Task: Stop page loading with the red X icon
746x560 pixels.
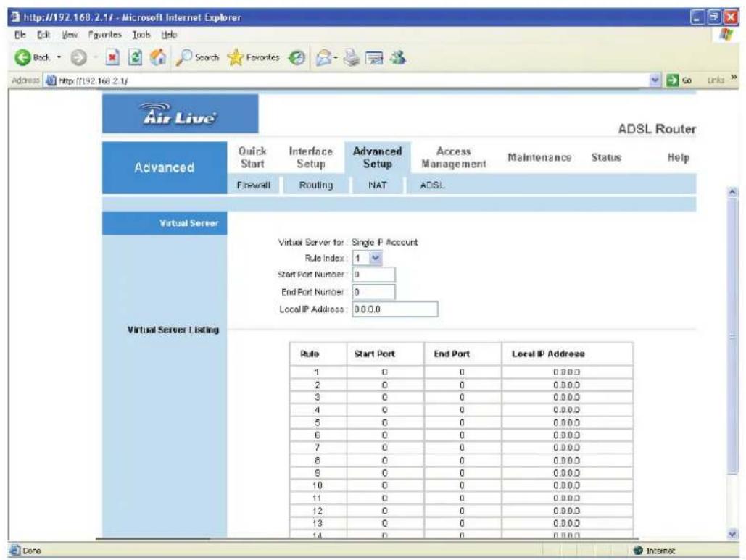Action: 112,57
